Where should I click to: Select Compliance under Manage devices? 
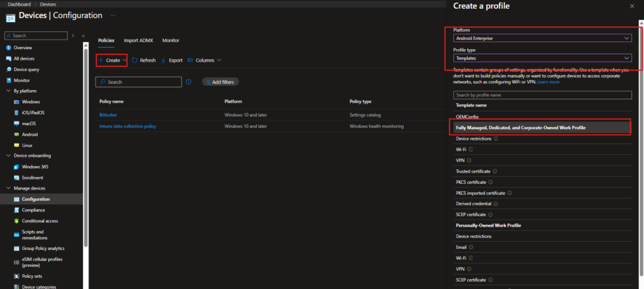click(33, 210)
